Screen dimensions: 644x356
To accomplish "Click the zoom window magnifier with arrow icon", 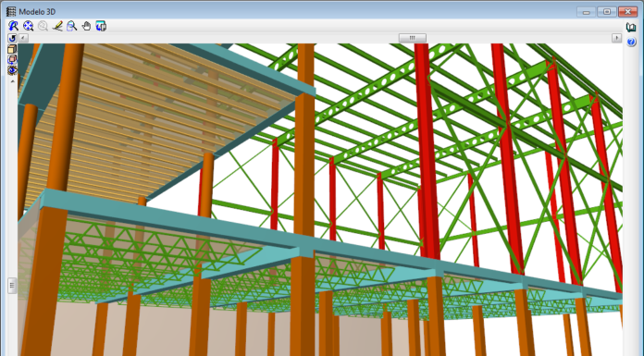I will click(x=13, y=26).
